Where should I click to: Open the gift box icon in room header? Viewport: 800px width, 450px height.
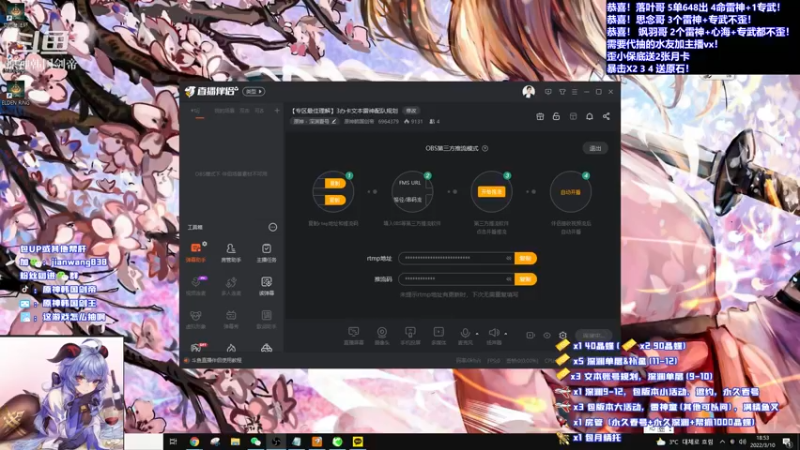click(540, 116)
